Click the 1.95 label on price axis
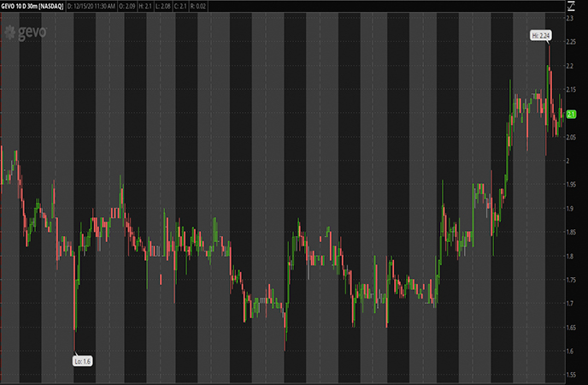Viewport: 588px width, 385px height. point(571,184)
